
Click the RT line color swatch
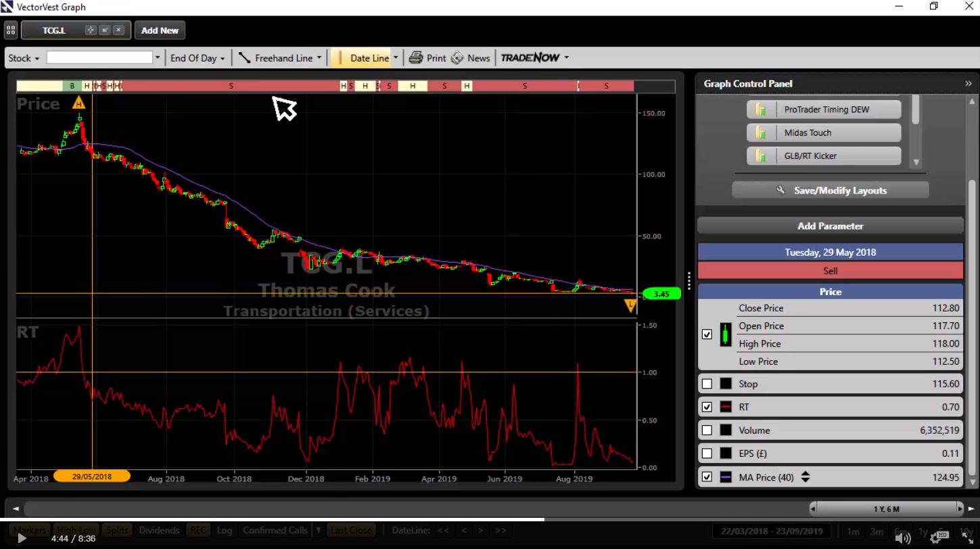(726, 407)
